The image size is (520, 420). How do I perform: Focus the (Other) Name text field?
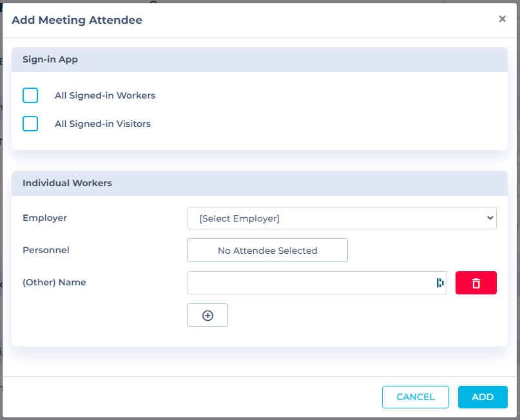tap(309, 283)
